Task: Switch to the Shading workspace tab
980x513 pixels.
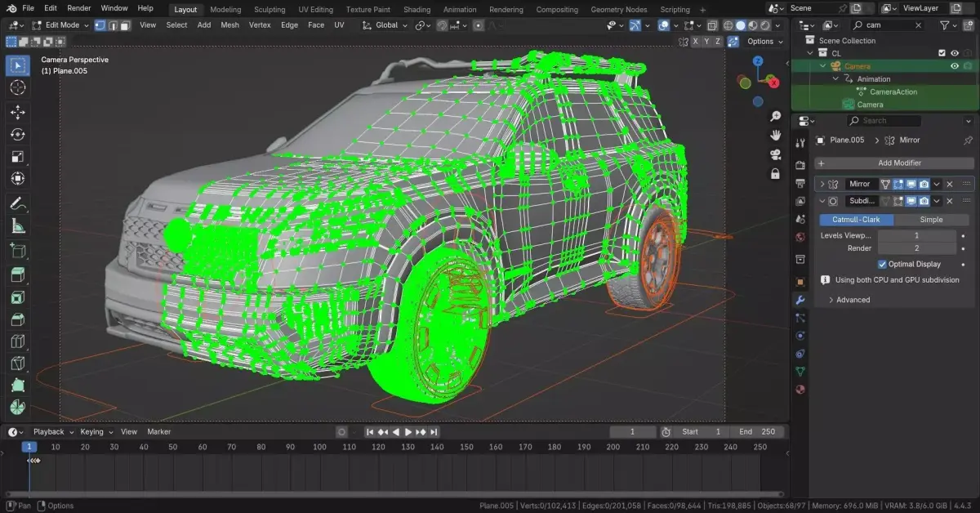Action: (416, 10)
